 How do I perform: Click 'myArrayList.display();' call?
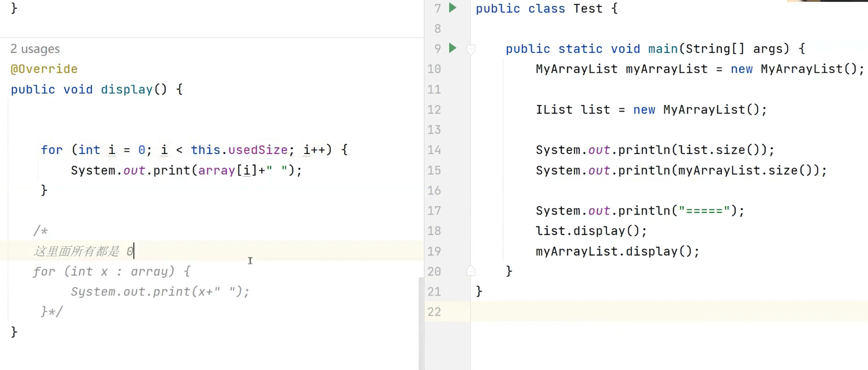pyautogui.click(x=617, y=252)
